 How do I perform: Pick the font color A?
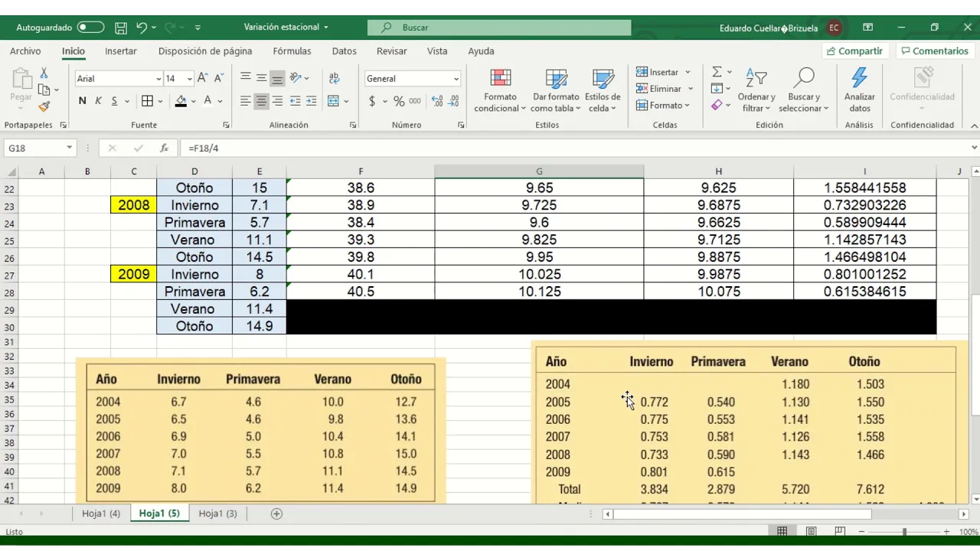click(x=207, y=101)
